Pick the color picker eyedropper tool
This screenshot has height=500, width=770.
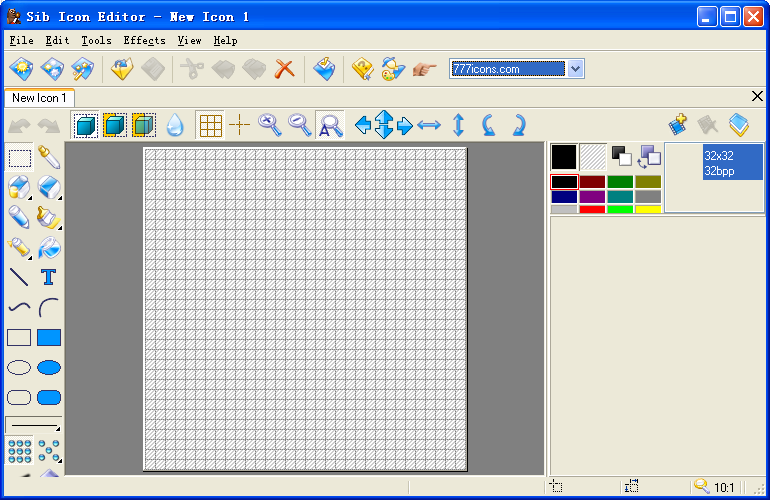click(49, 158)
